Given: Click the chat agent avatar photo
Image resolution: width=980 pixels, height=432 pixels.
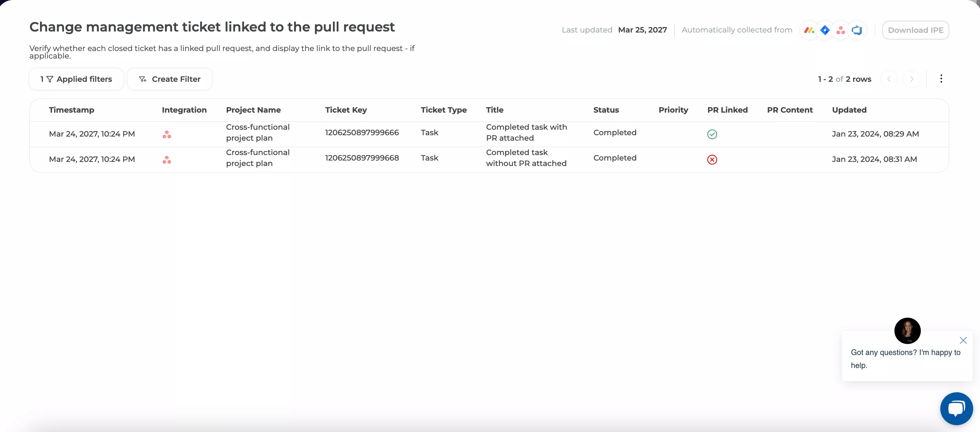Looking at the screenshot, I should tap(907, 330).
